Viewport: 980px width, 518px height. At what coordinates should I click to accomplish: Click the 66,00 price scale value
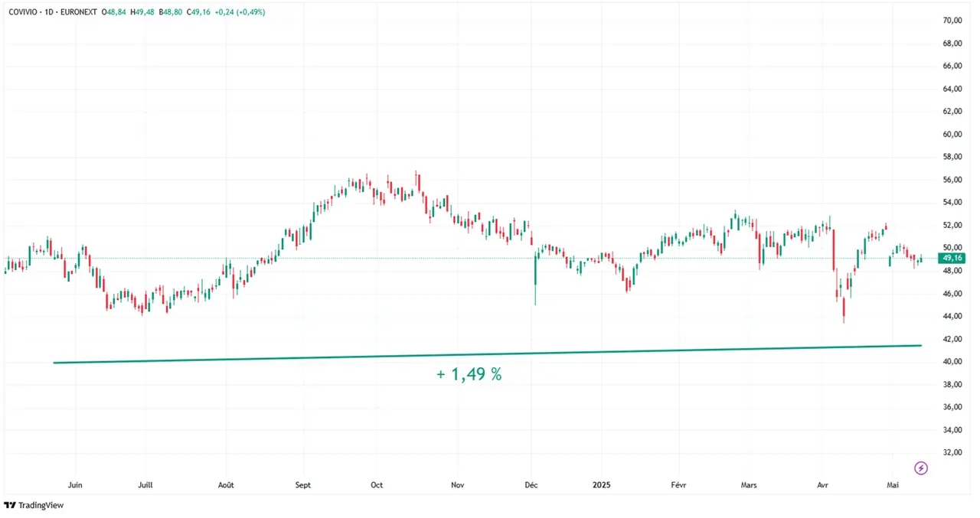[952, 67]
